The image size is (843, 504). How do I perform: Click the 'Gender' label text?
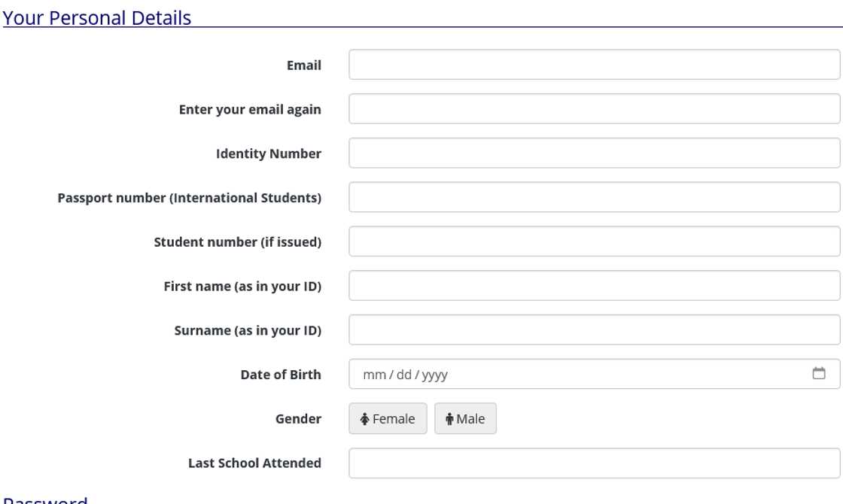click(298, 419)
